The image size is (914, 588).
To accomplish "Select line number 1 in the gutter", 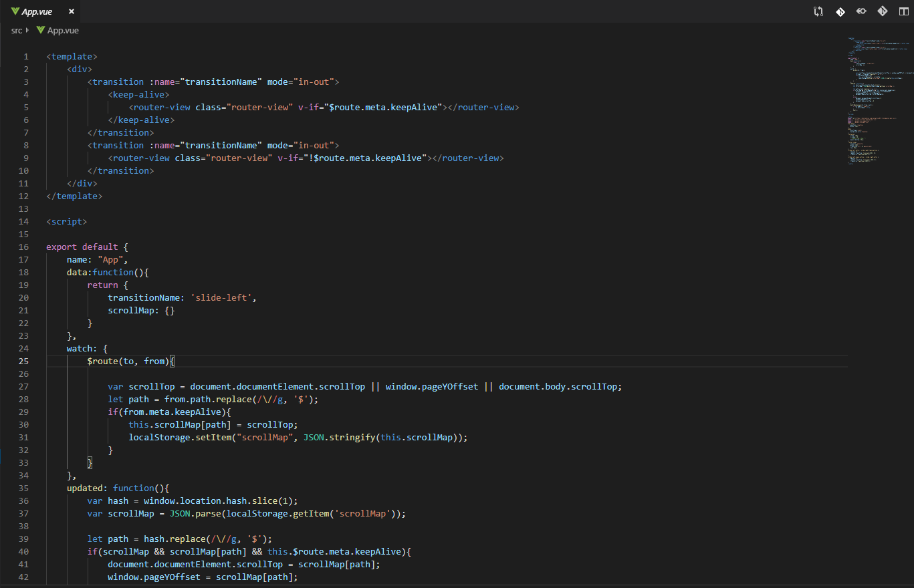I will tap(26, 57).
